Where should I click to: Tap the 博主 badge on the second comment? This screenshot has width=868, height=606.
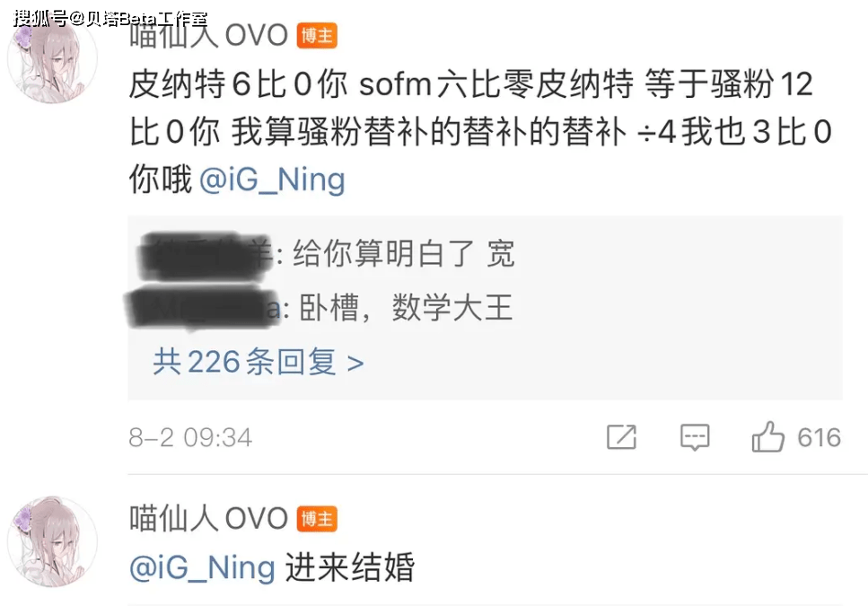[317, 519]
